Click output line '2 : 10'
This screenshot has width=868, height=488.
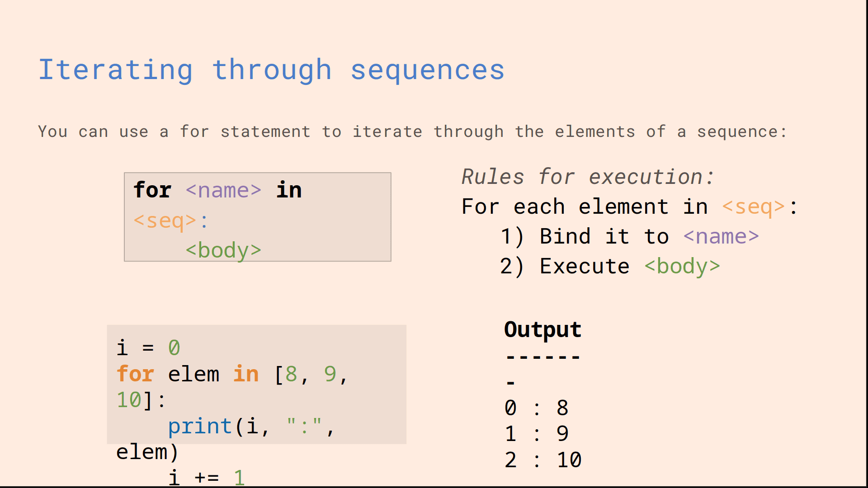coord(543,460)
